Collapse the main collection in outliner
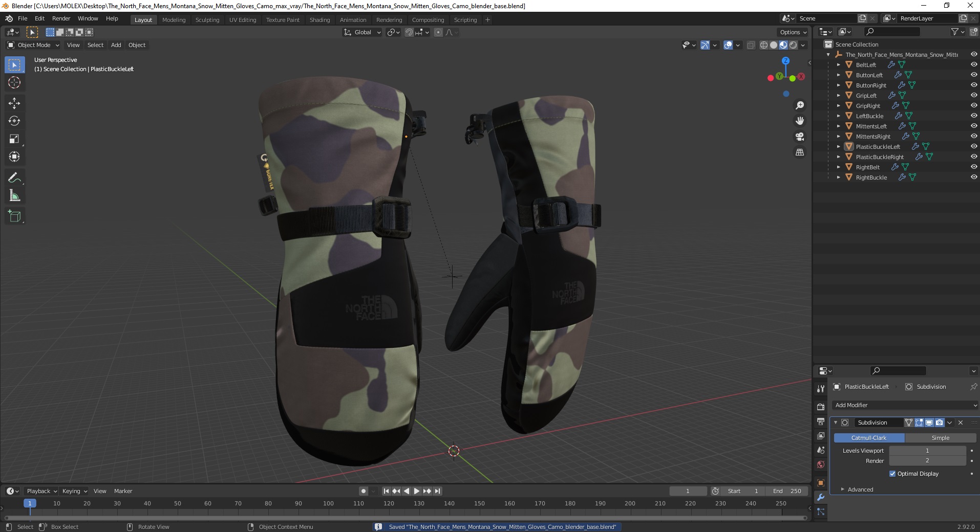 click(828, 55)
